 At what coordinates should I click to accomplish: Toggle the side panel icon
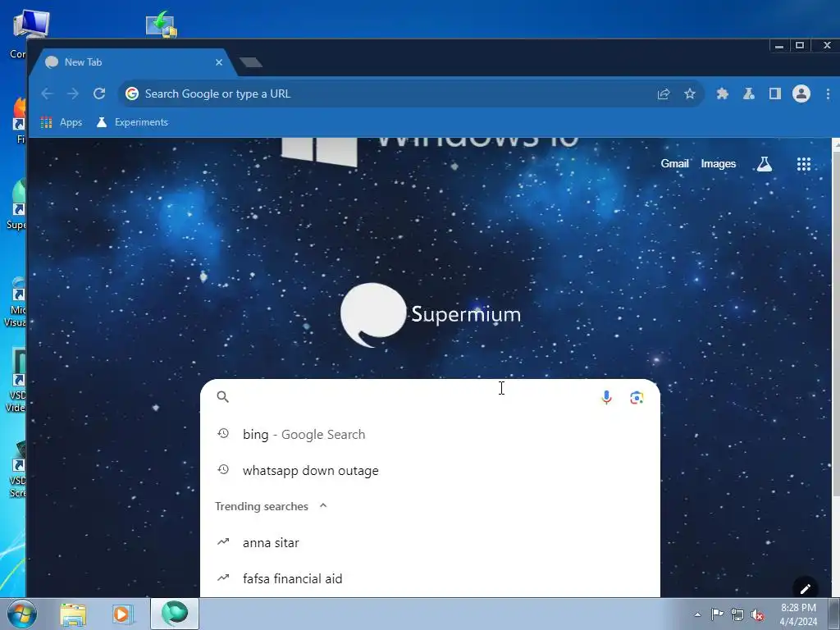[x=774, y=94]
